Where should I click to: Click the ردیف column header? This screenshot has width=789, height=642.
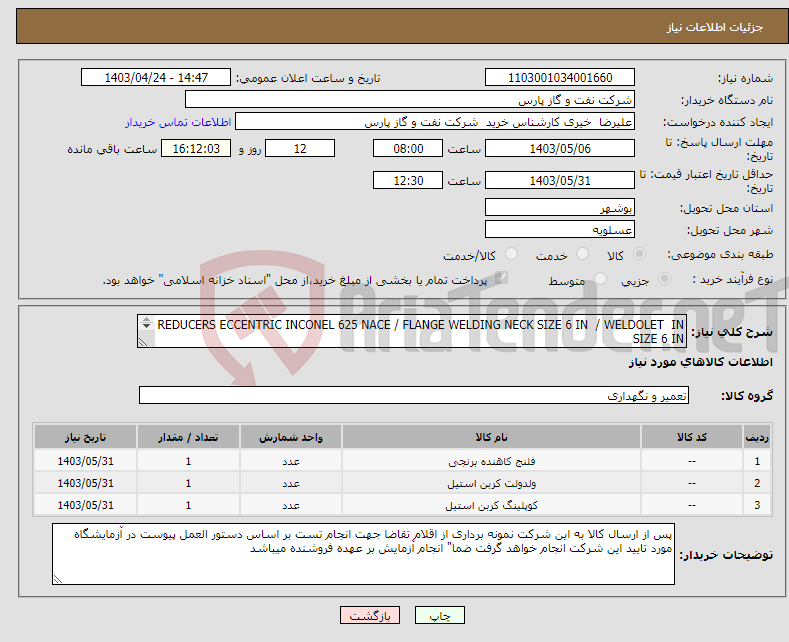pos(757,437)
